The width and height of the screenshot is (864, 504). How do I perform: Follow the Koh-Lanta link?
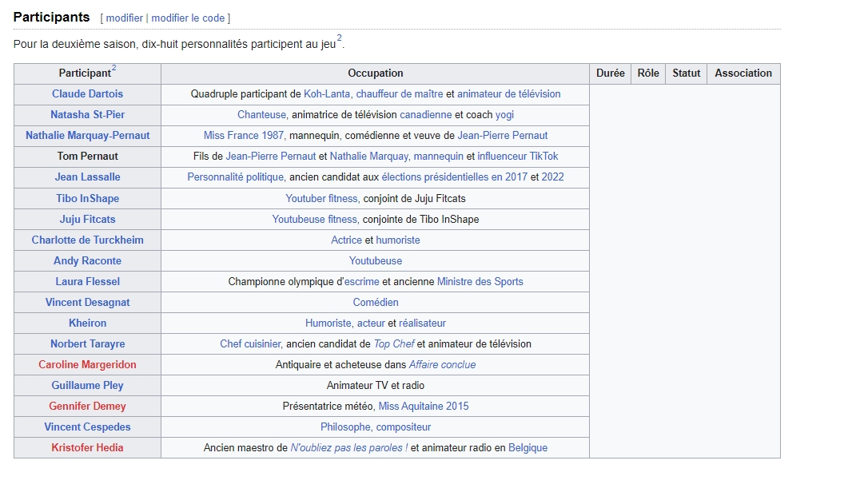click(327, 93)
